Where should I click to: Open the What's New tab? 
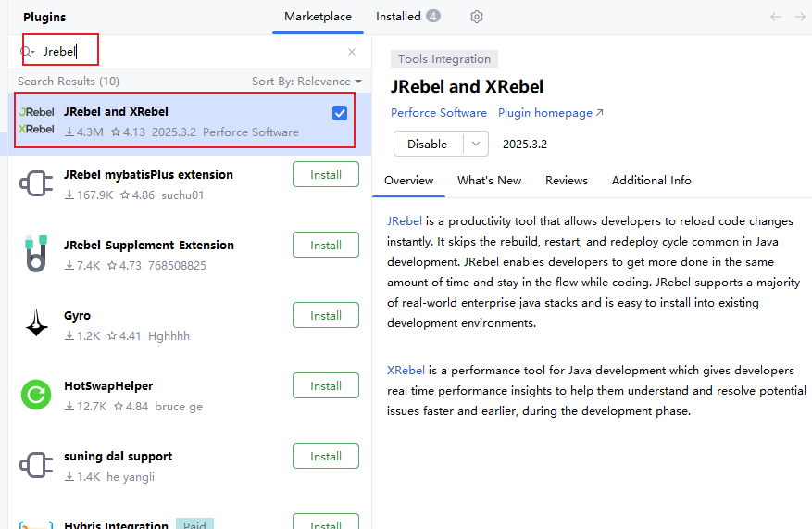489,180
